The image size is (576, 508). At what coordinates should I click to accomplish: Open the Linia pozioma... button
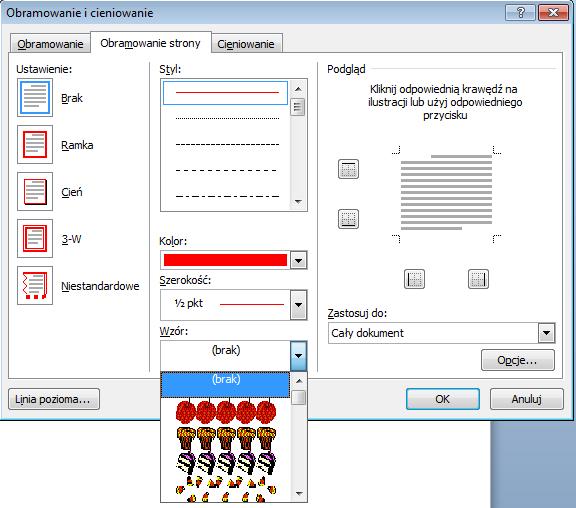tap(54, 399)
